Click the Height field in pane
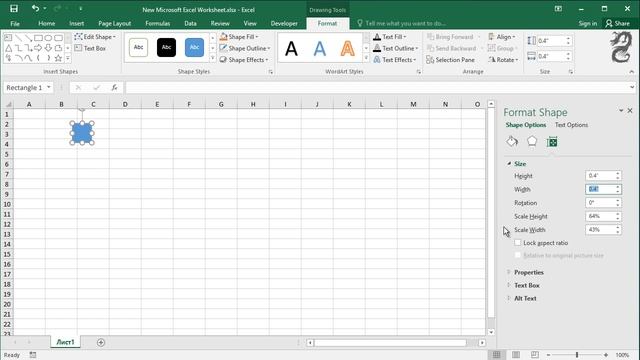 tap(600, 176)
